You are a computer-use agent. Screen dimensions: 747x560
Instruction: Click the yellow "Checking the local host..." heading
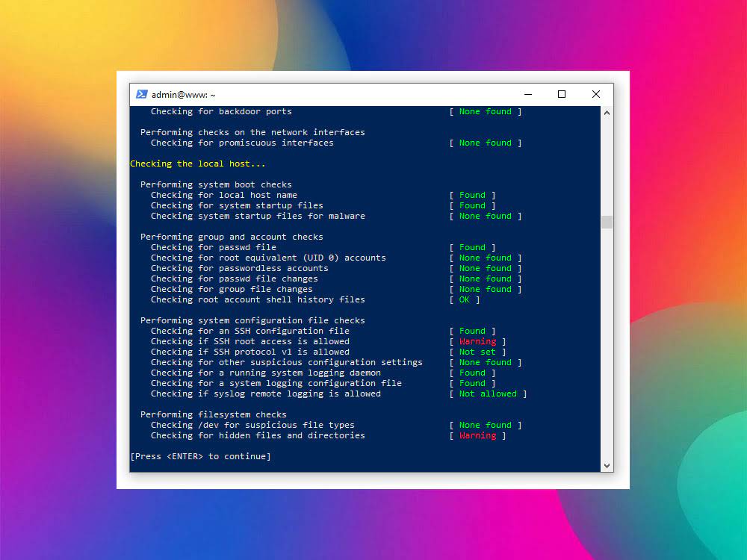198,164
